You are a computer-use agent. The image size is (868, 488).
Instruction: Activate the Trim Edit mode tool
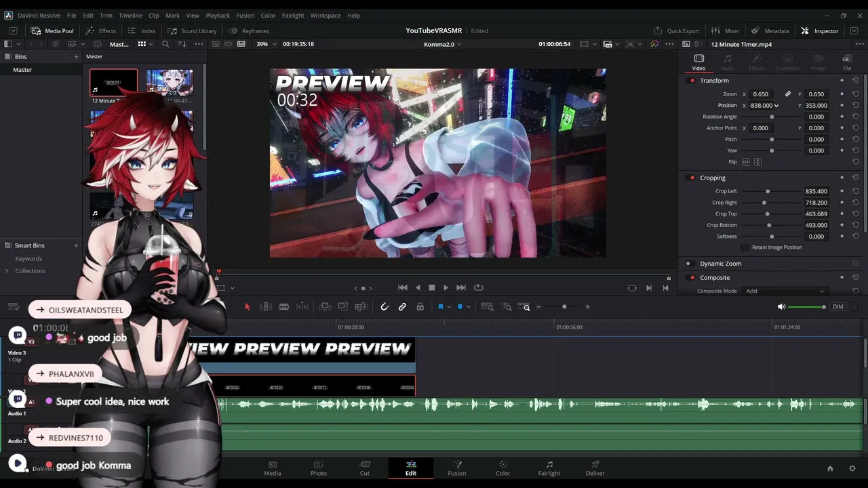pos(266,307)
